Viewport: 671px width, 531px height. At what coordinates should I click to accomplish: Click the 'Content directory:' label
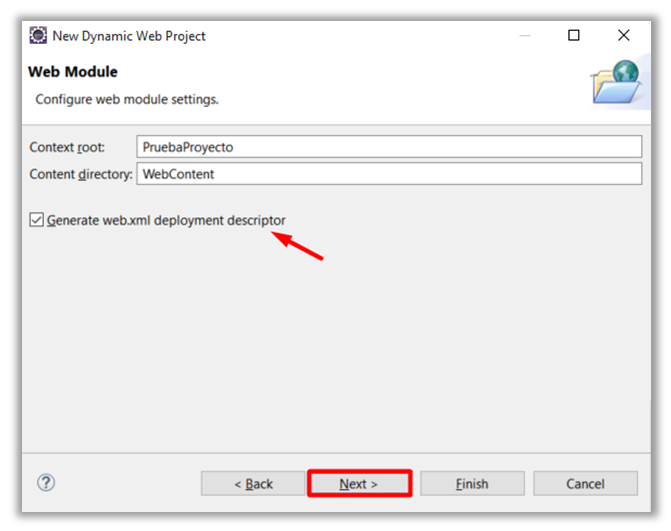click(80, 174)
